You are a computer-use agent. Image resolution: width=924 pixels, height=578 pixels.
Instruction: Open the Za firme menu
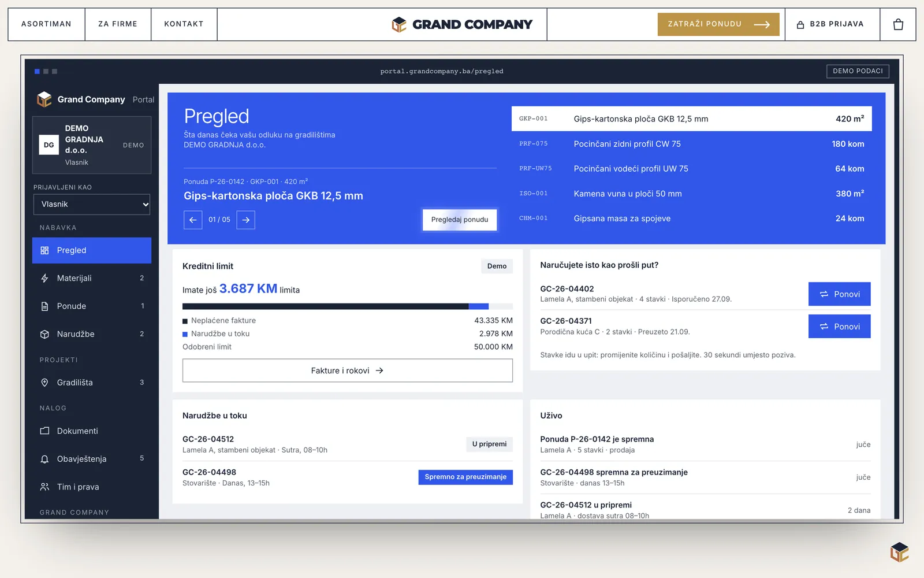tap(118, 24)
